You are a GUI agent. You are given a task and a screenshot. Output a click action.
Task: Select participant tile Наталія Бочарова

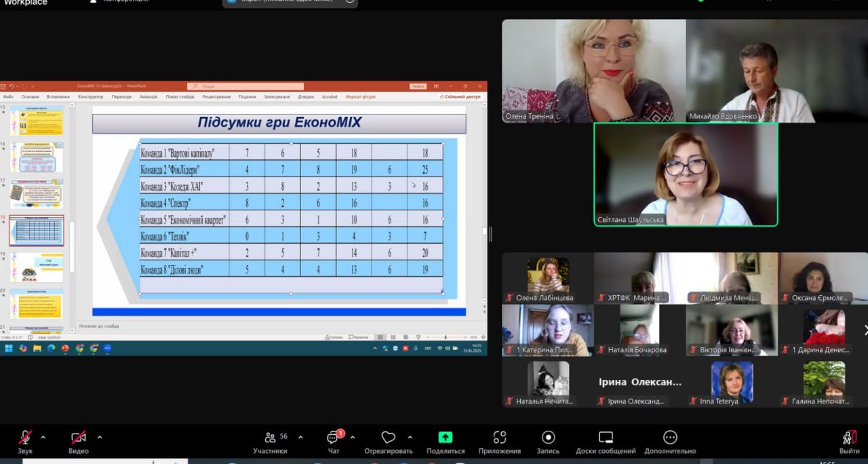639,330
